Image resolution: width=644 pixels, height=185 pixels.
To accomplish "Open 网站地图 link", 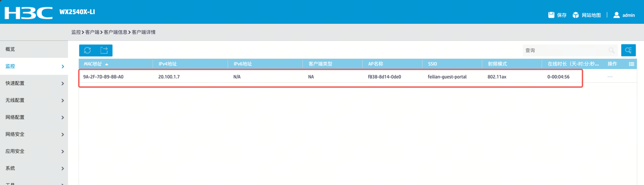I will click(x=591, y=15).
